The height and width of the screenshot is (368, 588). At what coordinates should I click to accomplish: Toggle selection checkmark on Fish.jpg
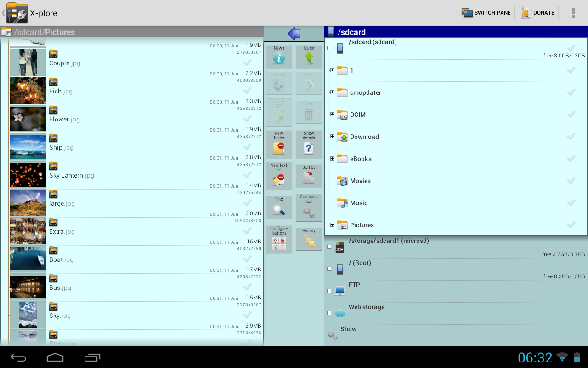[x=247, y=91]
